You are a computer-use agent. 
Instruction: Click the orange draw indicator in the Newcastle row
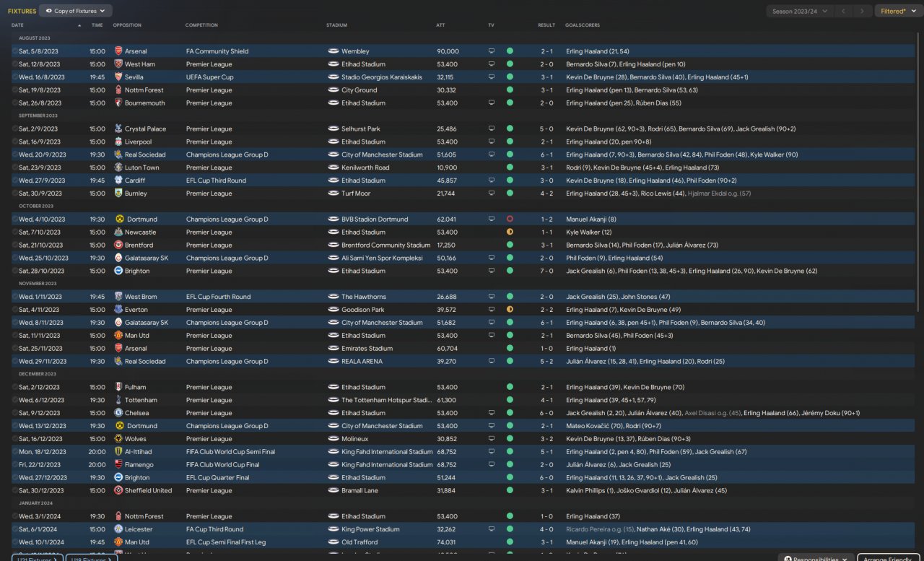click(510, 232)
